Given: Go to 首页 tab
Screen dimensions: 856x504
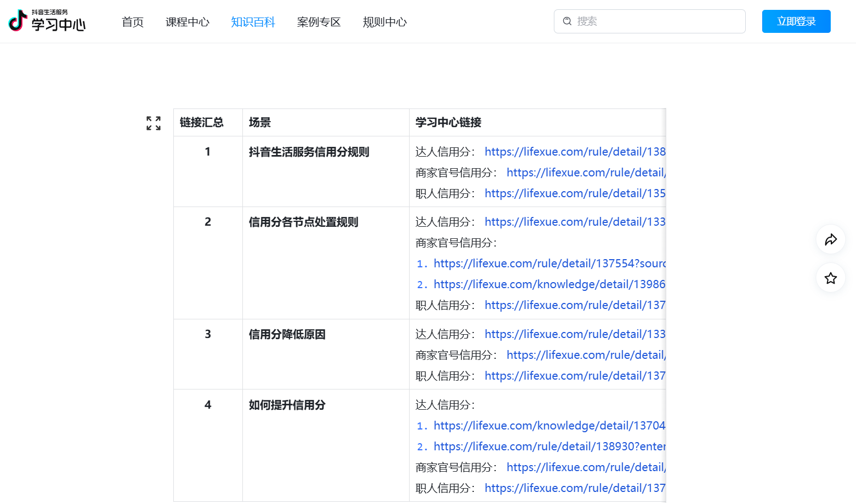Looking at the screenshot, I should click(x=133, y=22).
